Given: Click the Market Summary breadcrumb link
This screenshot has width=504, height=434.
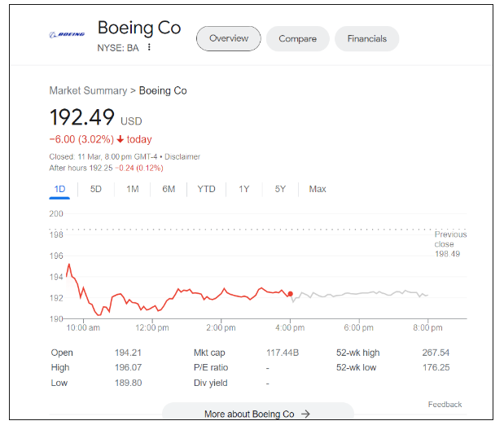Looking at the screenshot, I should click(x=88, y=90).
